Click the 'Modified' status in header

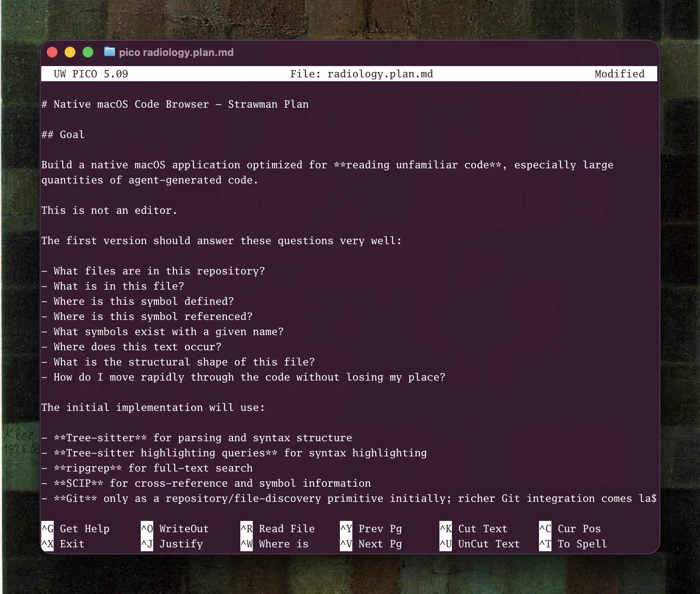click(619, 74)
